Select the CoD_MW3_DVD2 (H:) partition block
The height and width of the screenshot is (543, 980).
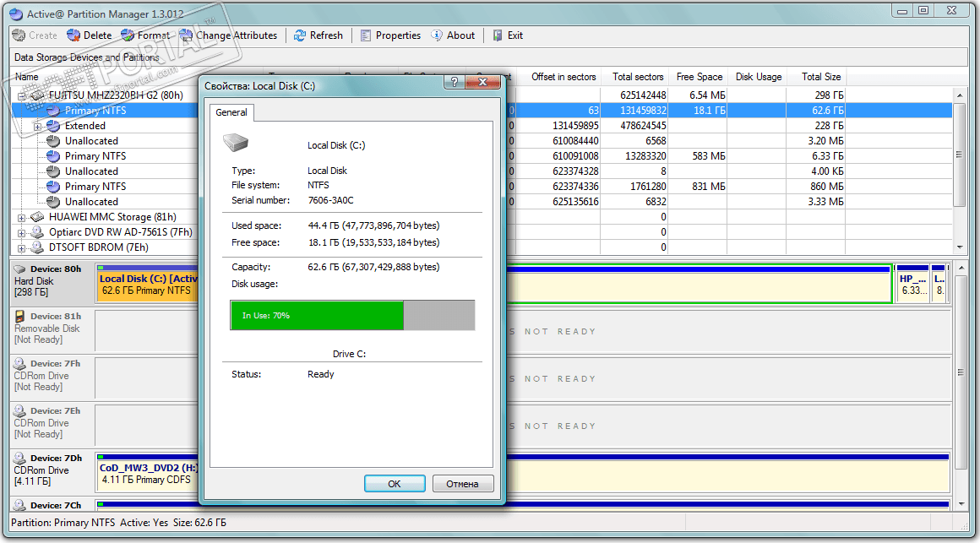[148, 474]
